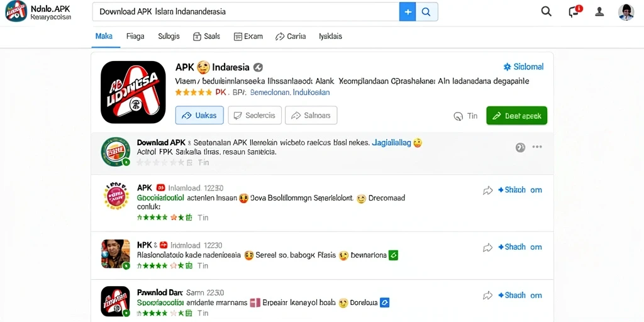Click pink book icon before Erpeainr

[255, 303]
